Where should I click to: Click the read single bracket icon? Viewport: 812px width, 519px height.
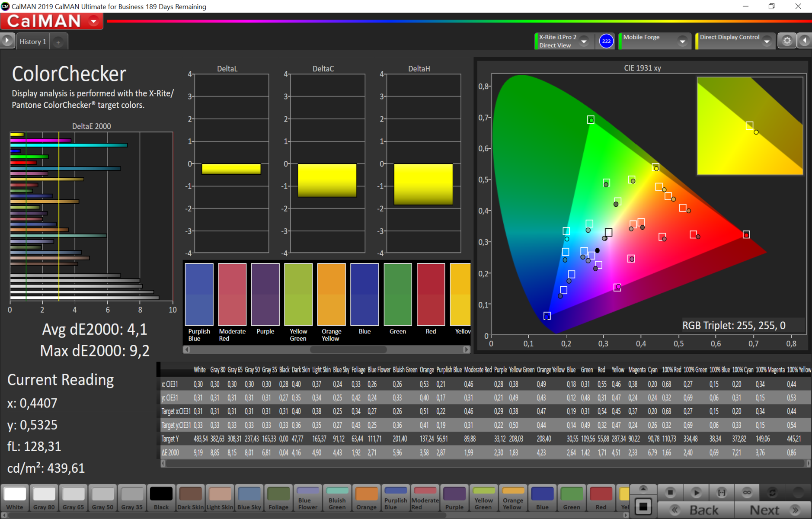point(722,493)
